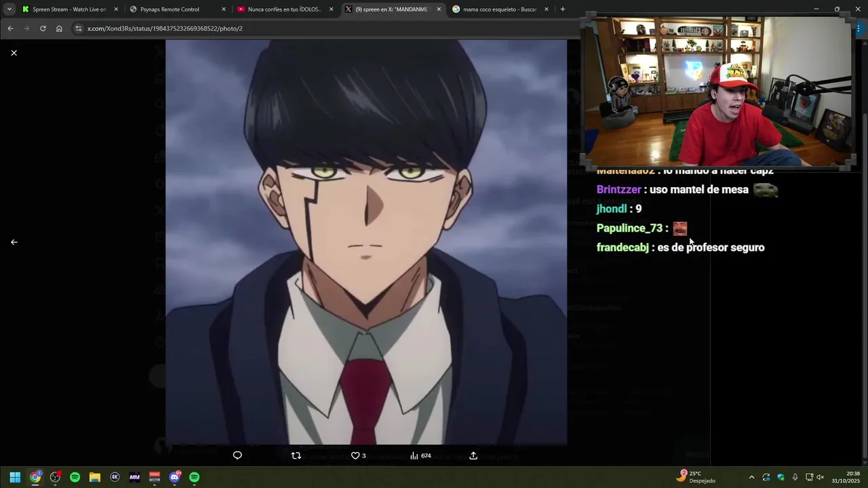Open the MM app in taskbar

[x=134, y=477]
